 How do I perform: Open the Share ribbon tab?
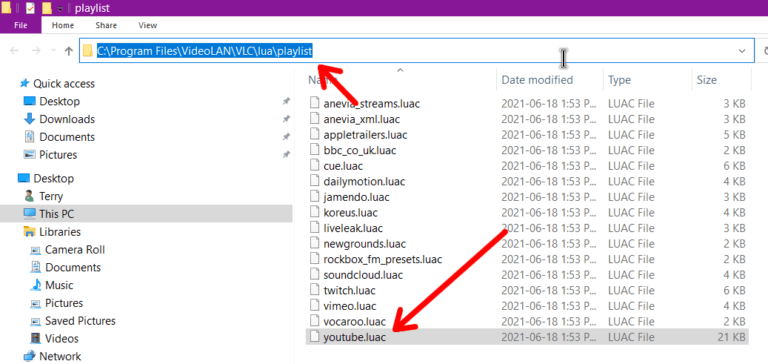[106, 25]
